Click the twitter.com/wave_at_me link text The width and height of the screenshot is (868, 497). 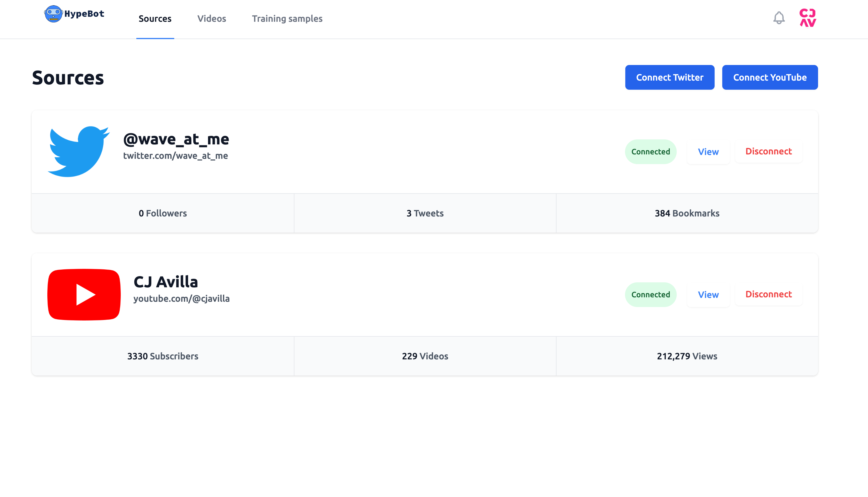[175, 156]
